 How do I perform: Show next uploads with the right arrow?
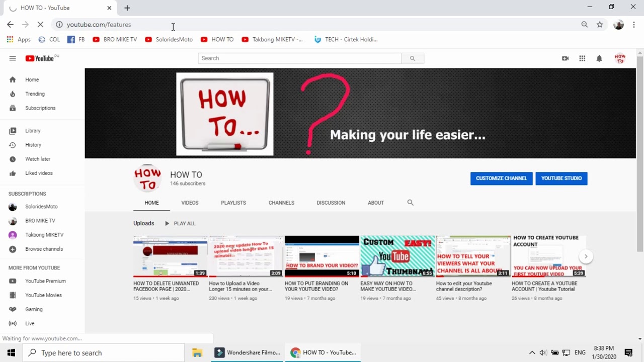click(586, 256)
